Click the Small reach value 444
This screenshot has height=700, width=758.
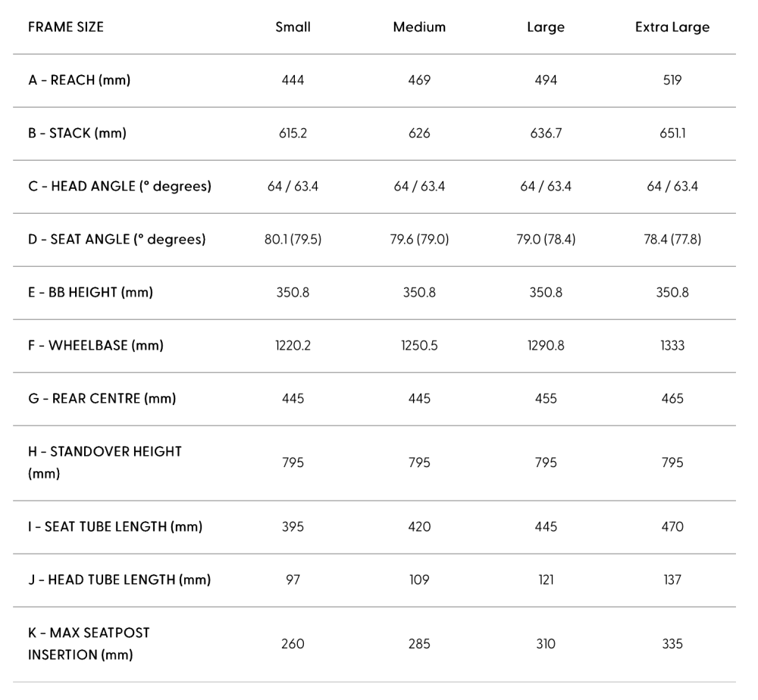[x=293, y=80]
